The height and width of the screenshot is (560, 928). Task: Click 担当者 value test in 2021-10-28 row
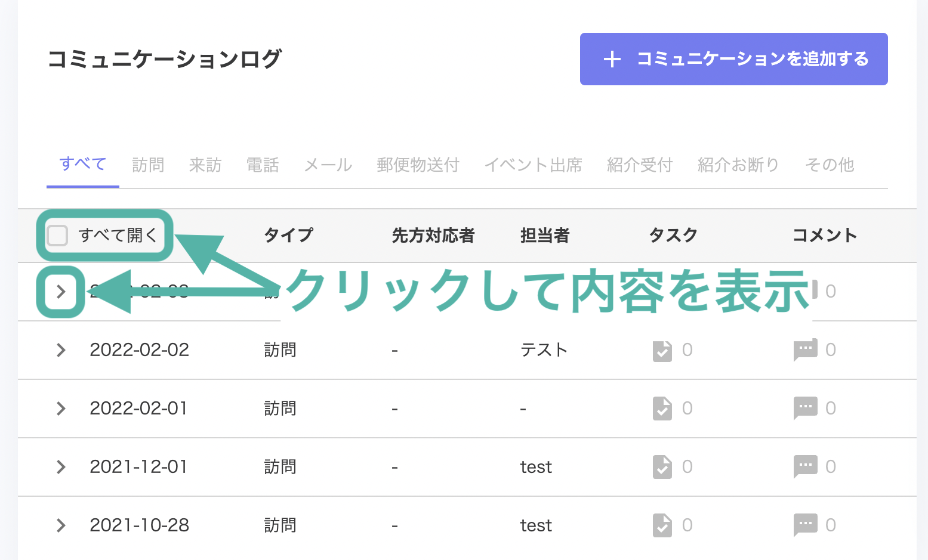point(536,525)
